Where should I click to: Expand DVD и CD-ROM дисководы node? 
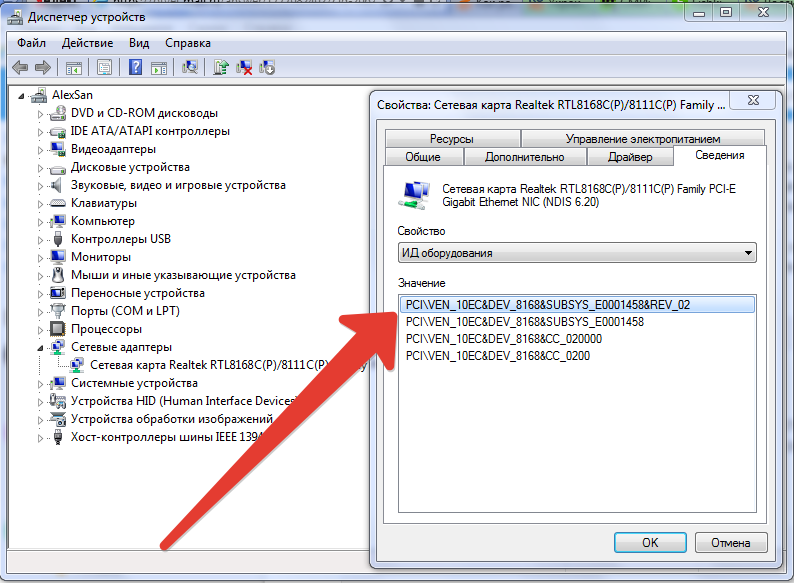click(41, 113)
